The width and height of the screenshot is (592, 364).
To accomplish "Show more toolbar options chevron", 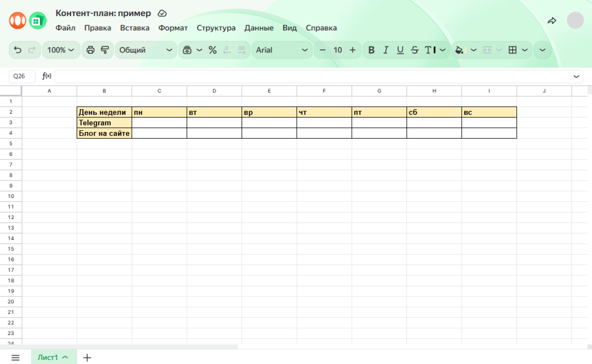I will (x=542, y=50).
